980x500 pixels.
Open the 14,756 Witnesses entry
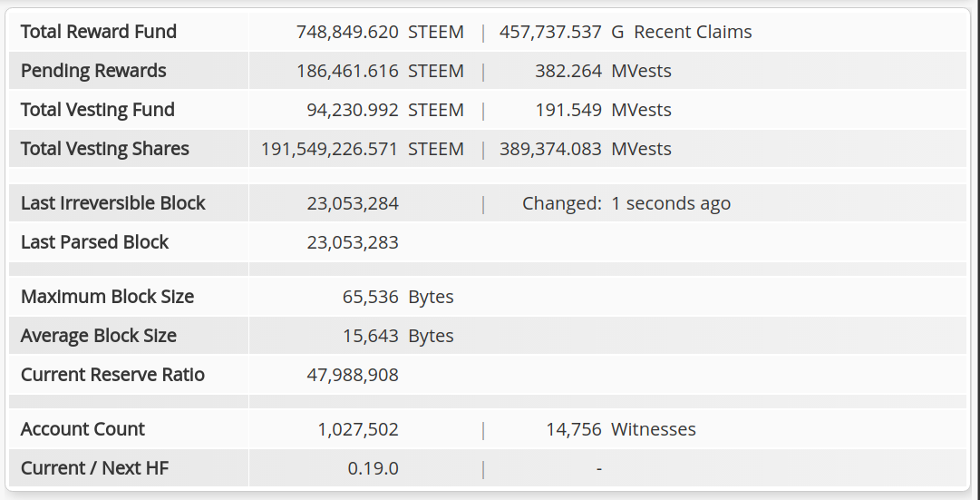(x=621, y=429)
